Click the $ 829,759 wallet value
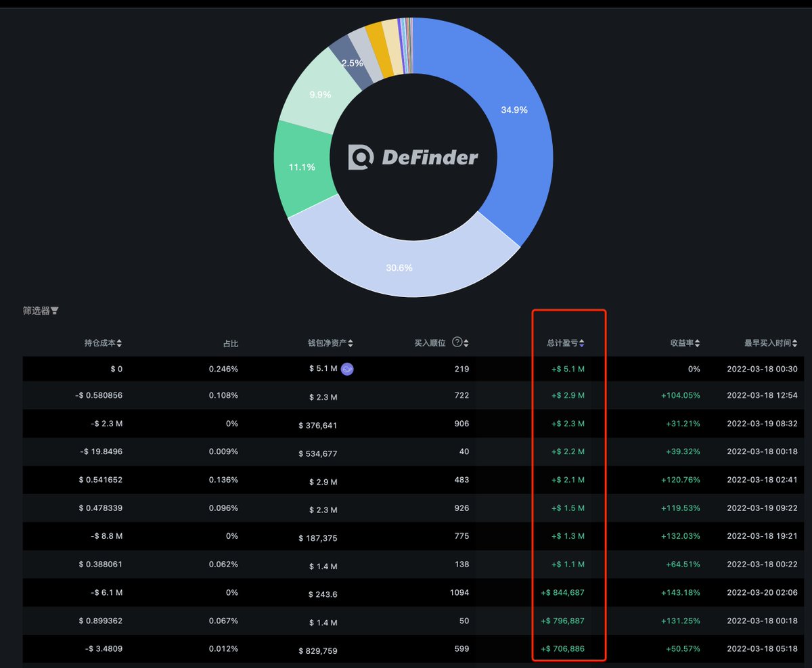 click(x=317, y=650)
